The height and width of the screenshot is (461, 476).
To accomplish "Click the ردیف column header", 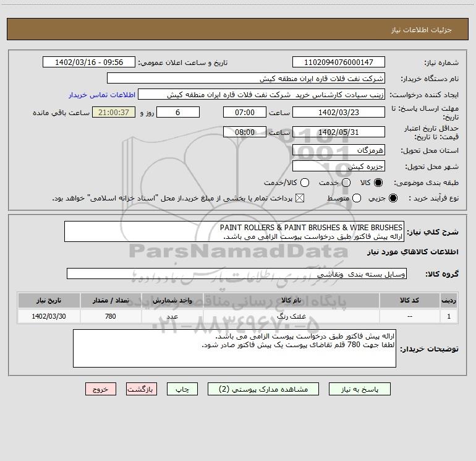I will [x=449, y=301].
